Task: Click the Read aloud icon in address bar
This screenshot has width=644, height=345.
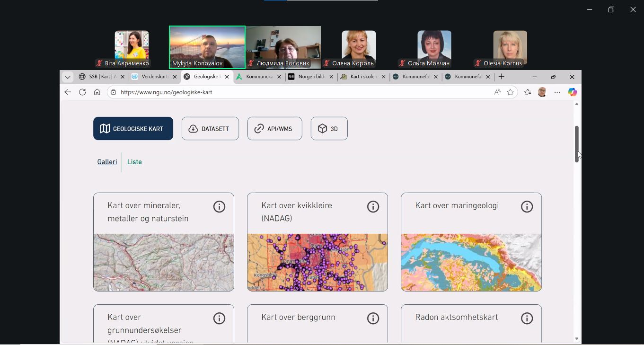Action: tap(497, 92)
